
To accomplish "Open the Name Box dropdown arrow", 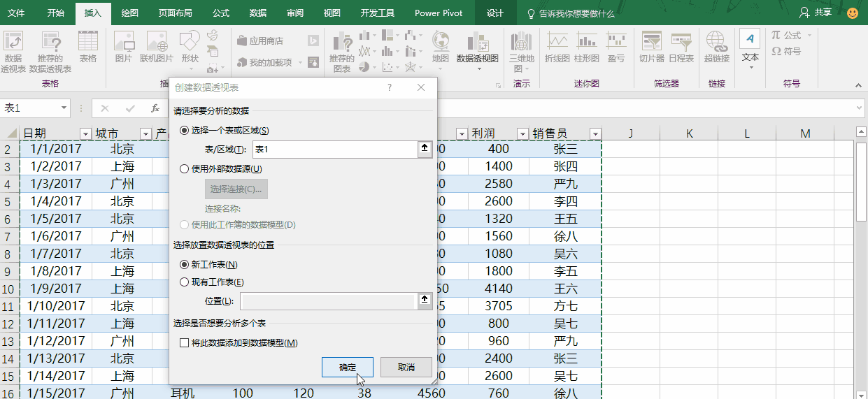I will pos(64,108).
